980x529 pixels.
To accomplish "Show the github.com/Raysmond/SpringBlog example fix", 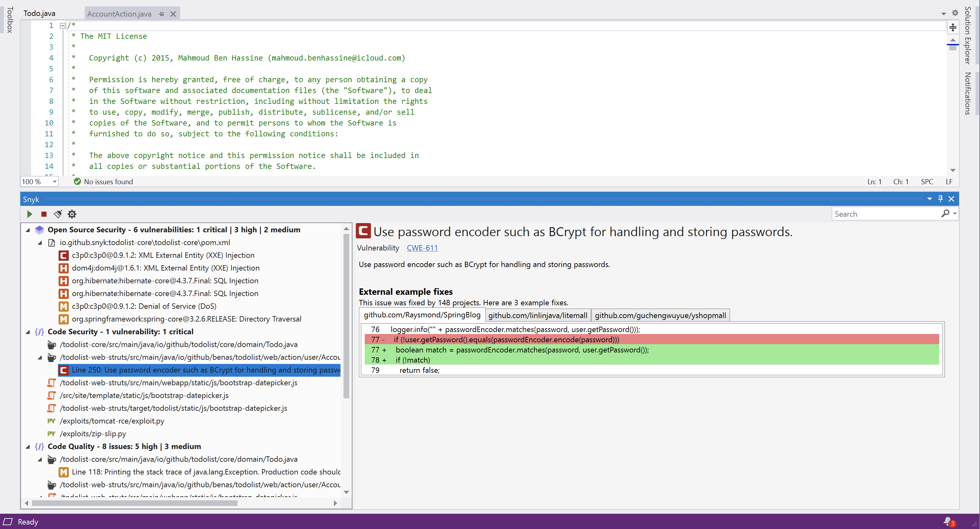I will pyautogui.click(x=422, y=315).
